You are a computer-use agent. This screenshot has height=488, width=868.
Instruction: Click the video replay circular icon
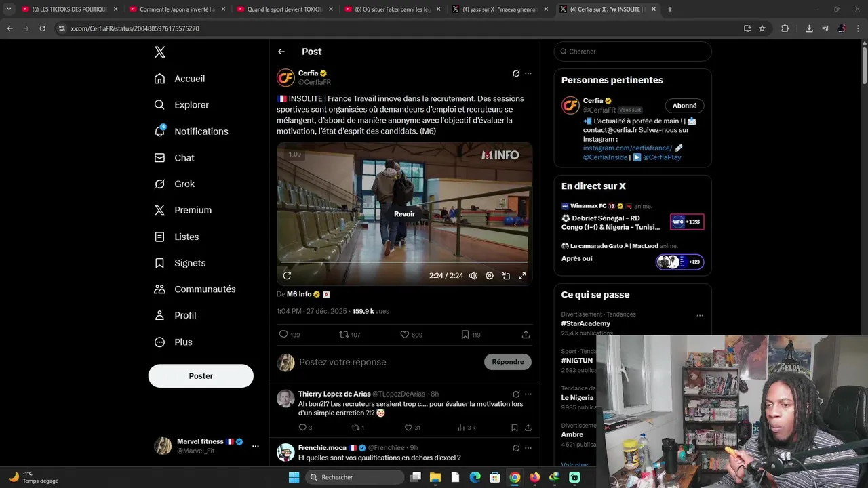287,276
